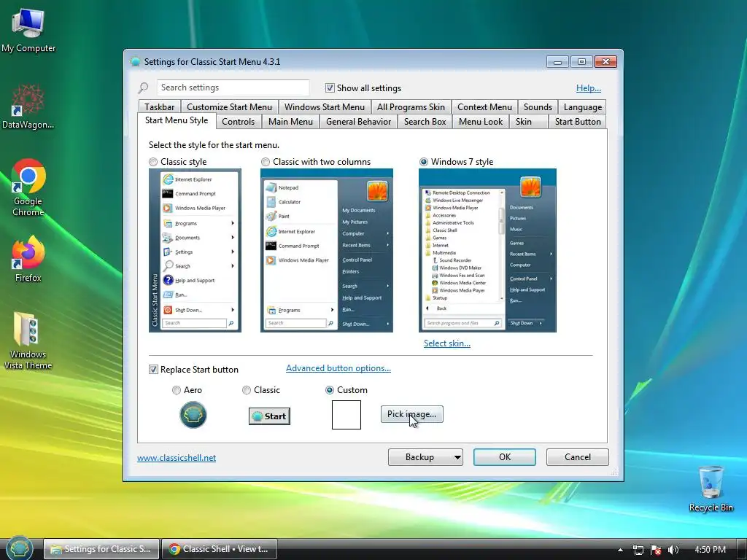Visit the www.classicshell.net link

(177, 458)
